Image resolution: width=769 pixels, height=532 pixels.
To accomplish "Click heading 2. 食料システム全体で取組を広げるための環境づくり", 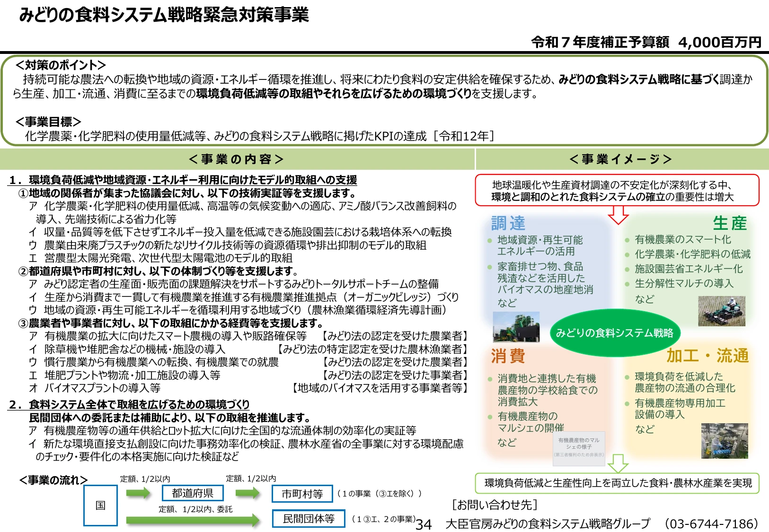I will [x=129, y=405].
